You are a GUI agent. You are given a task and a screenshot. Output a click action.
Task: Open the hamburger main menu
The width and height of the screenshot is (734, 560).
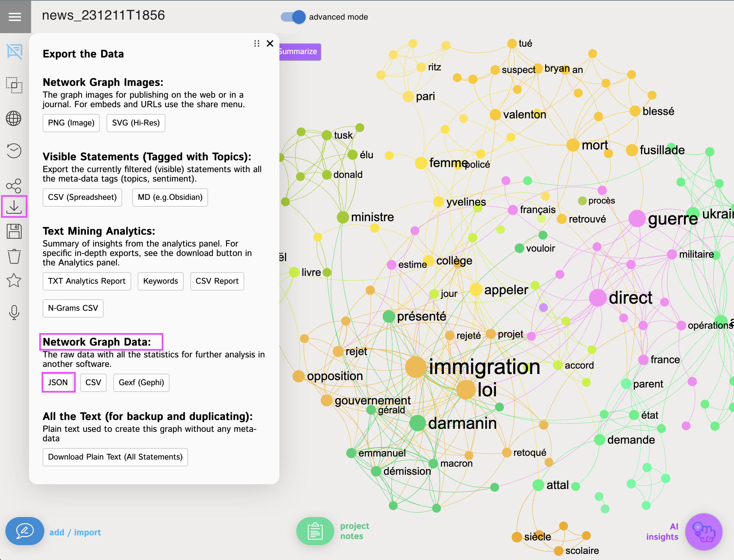[15, 17]
